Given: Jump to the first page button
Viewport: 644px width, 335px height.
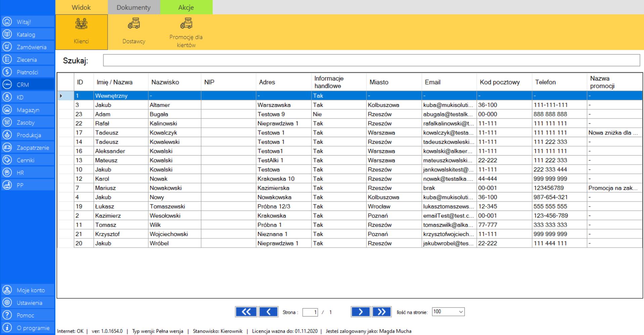Looking at the screenshot, I should click(x=246, y=312).
